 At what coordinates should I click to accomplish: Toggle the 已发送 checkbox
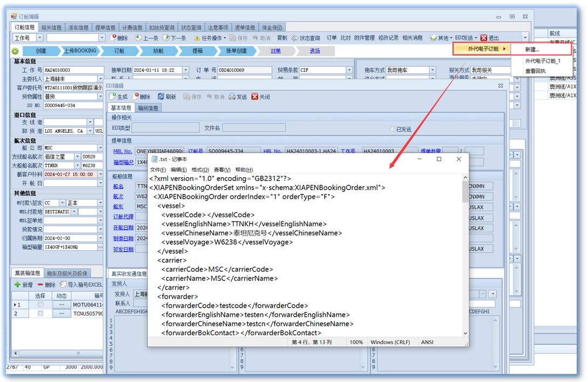click(392, 129)
